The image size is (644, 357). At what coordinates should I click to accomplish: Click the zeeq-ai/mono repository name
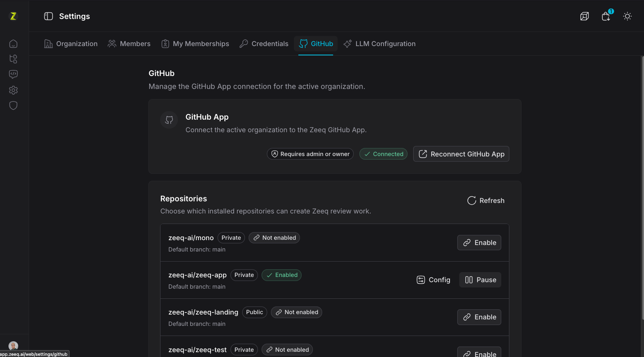[x=191, y=238]
